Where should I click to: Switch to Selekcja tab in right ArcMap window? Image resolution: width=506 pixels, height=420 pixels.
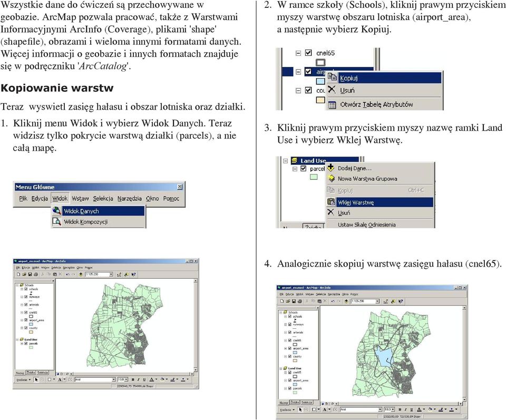[x=307, y=403]
